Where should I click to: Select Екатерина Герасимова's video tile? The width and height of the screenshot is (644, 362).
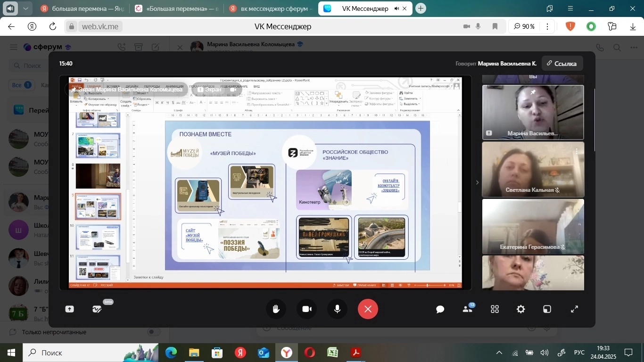tap(533, 226)
